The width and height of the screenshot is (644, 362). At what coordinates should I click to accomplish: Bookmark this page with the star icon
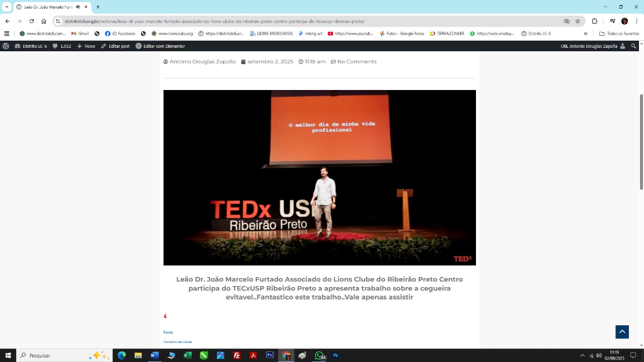click(x=578, y=21)
